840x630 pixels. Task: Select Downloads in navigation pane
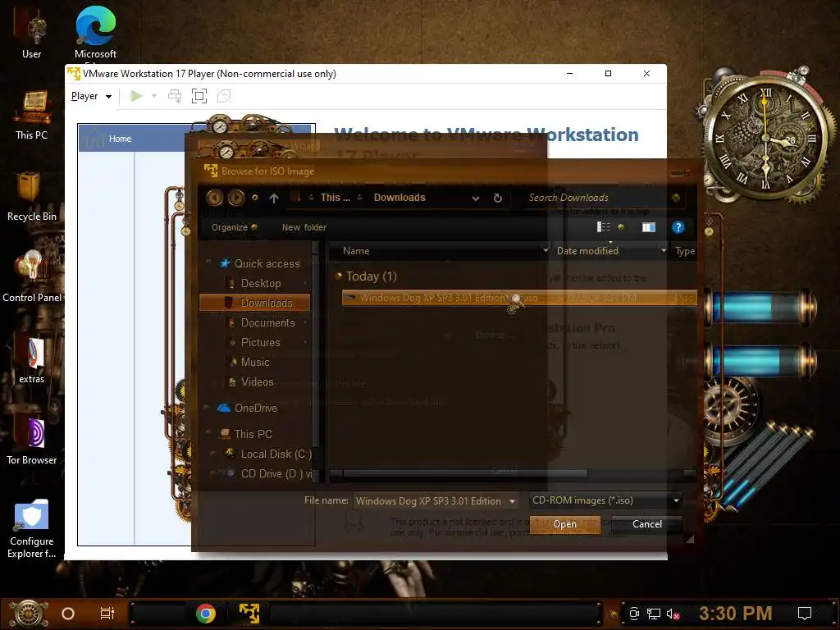(x=254, y=304)
